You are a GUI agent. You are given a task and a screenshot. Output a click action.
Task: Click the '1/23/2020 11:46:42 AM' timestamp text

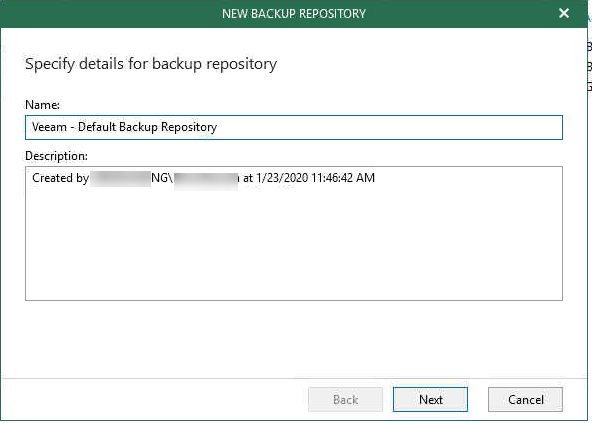tap(315, 178)
